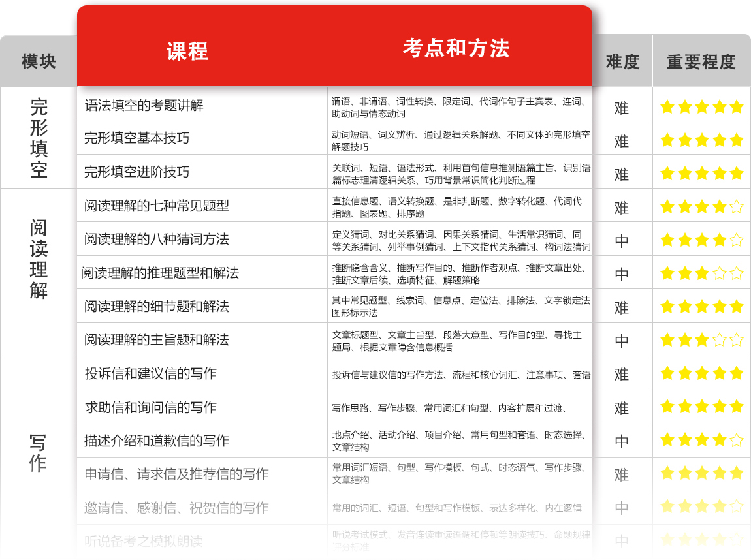Click the description starting 关联词、短语、语法形式
751x560 pixels.
click(461, 174)
